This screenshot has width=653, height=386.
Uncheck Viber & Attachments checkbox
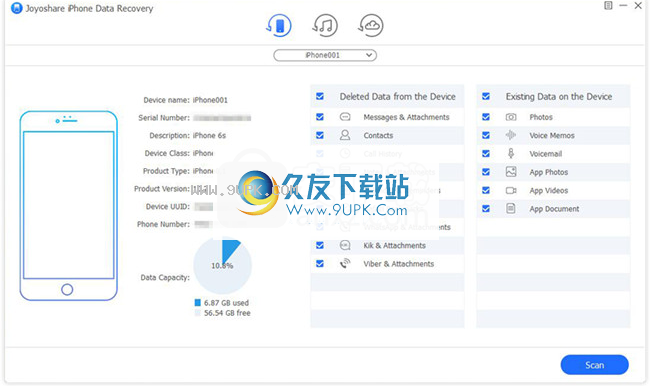[x=320, y=264]
